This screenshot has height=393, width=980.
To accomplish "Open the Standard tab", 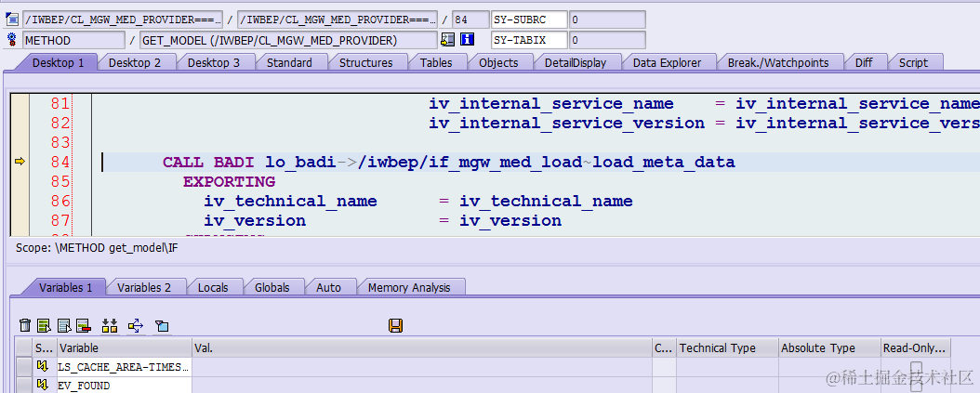I will coord(289,62).
